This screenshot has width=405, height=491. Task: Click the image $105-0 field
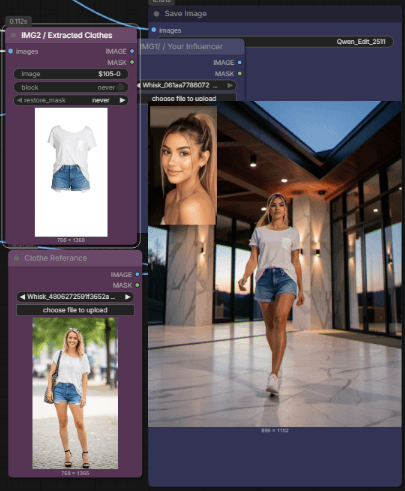71,74
